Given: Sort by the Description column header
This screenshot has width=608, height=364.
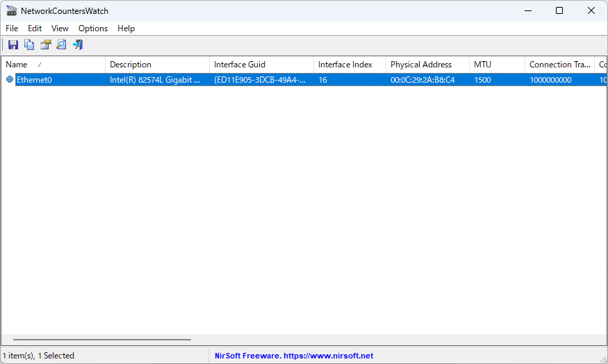Looking at the screenshot, I should click(x=158, y=65).
